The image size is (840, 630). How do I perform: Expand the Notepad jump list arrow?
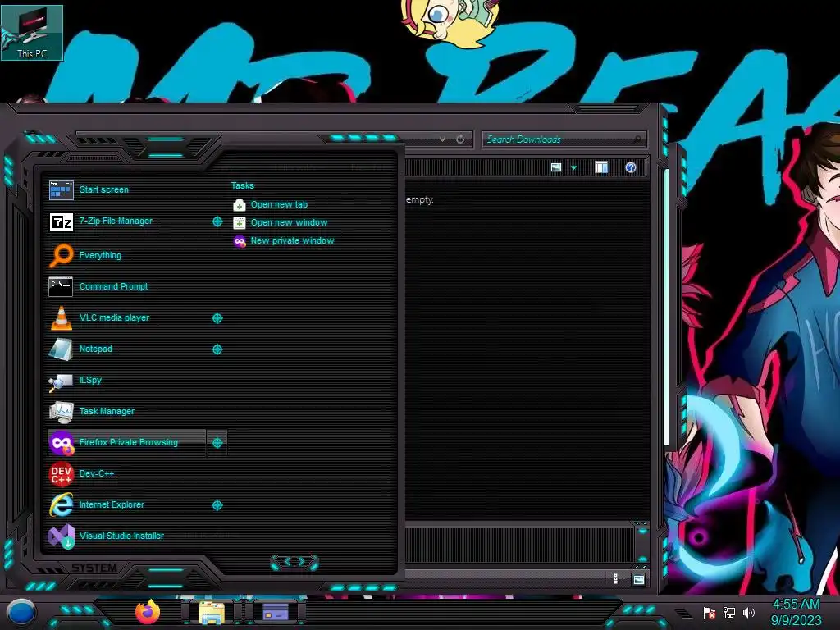coord(217,349)
